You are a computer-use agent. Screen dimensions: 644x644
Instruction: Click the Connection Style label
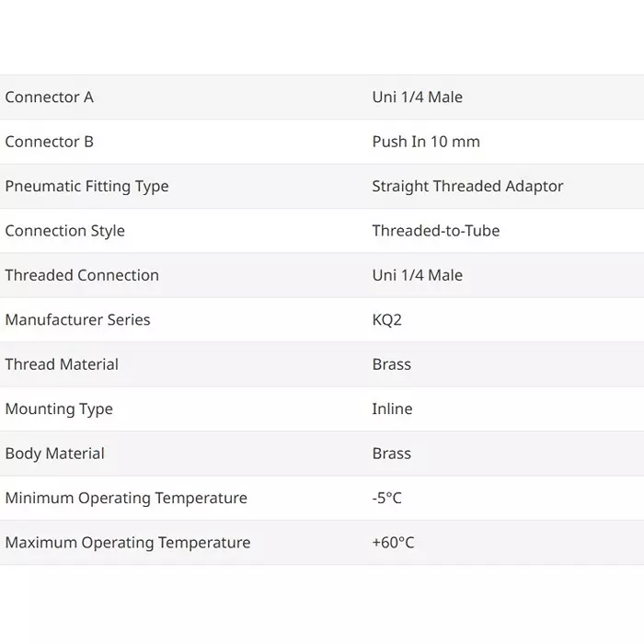64,231
